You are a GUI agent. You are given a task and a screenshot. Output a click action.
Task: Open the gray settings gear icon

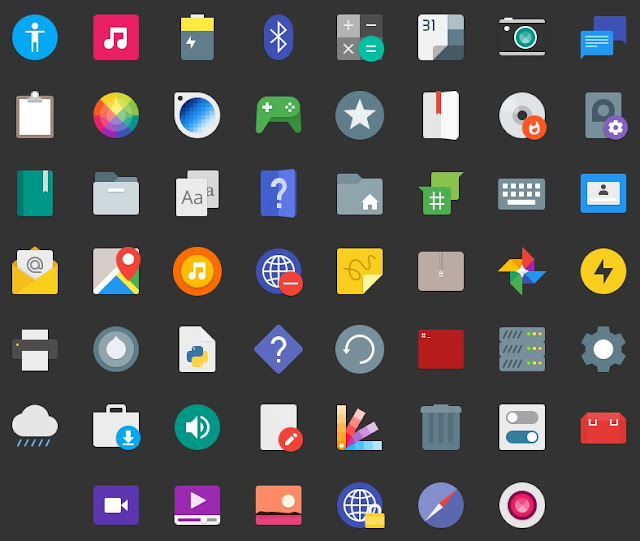tap(603, 349)
